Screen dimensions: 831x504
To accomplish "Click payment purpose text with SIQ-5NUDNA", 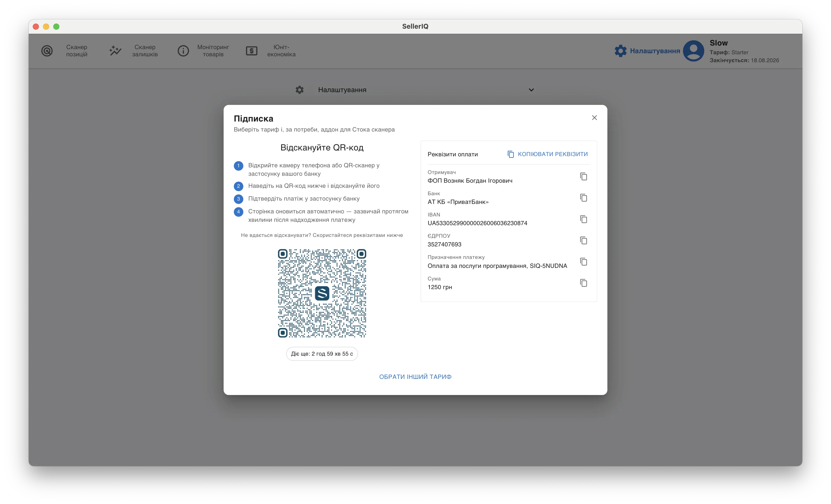I will [x=497, y=266].
